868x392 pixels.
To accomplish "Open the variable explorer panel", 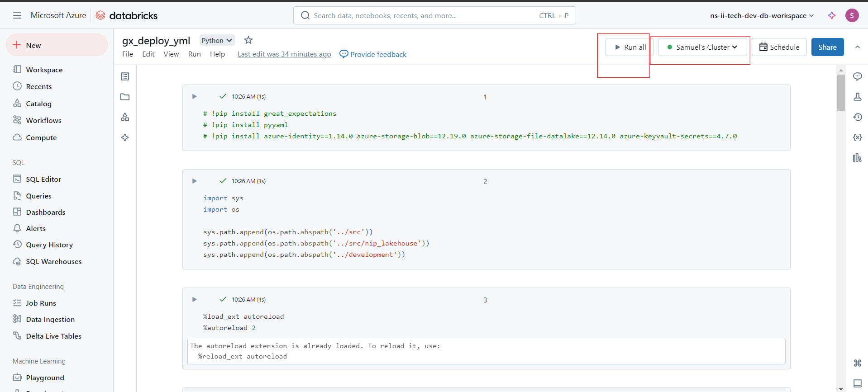I will click(857, 137).
